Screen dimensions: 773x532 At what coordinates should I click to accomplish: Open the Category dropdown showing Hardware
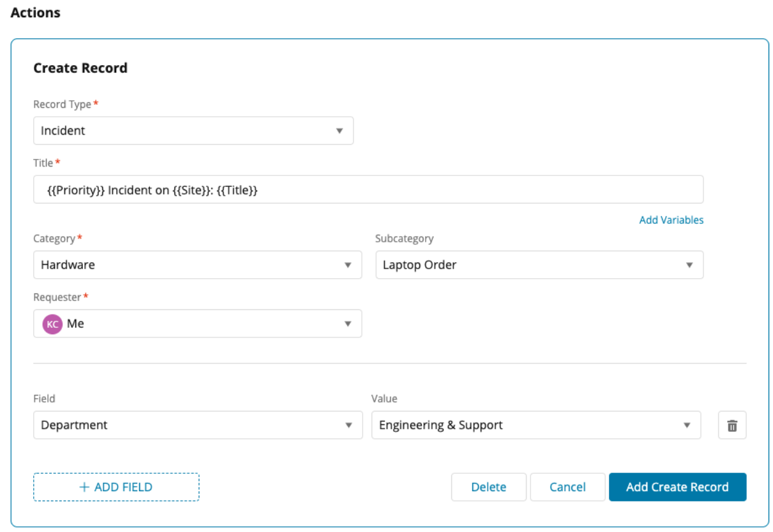(197, 265)
